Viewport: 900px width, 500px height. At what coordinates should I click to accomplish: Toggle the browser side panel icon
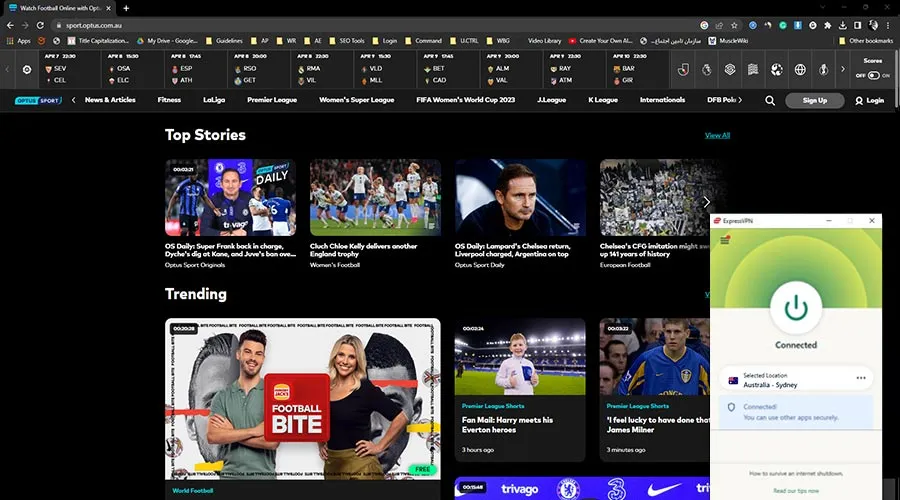(858, 25)
